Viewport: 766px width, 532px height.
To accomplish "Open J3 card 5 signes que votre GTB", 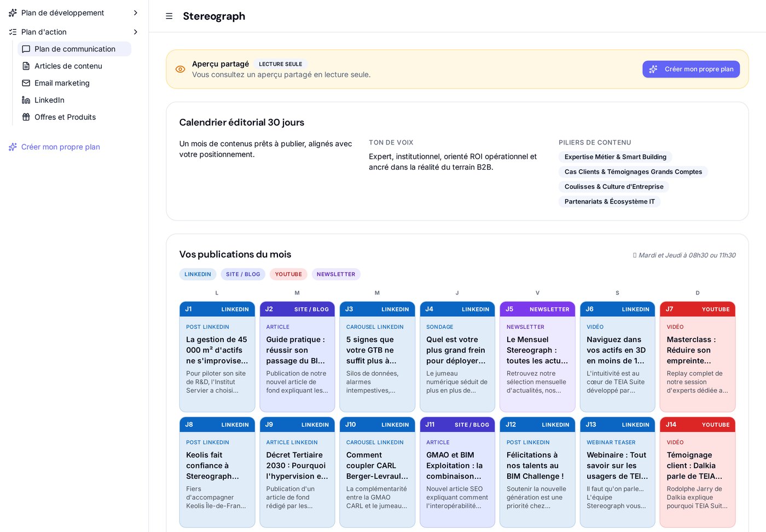I will coord(378,357).
